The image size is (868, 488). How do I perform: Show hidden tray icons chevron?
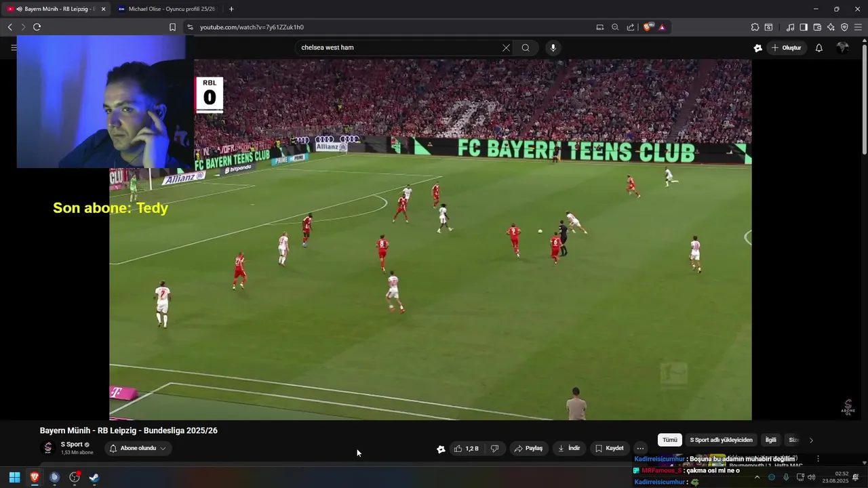pyautogui.click(x=757, y=477)
